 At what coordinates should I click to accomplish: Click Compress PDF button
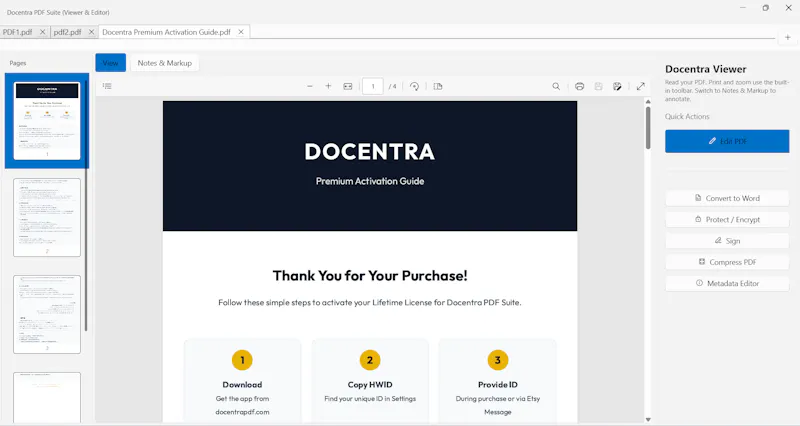727,262
